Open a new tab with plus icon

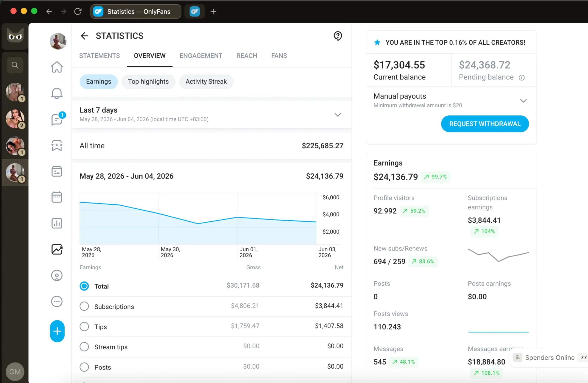tap(213, 11)
